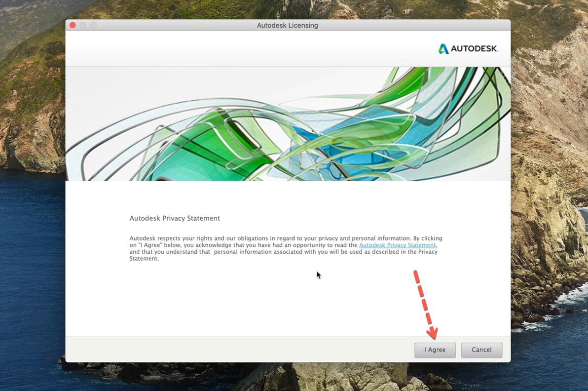Click the Autodesk Licensing title text

(x=288, y=25)
